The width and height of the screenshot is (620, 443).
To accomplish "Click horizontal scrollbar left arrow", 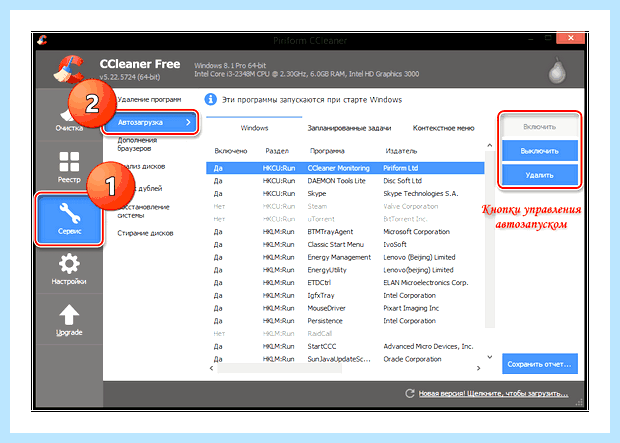I will tap(212, 368).
